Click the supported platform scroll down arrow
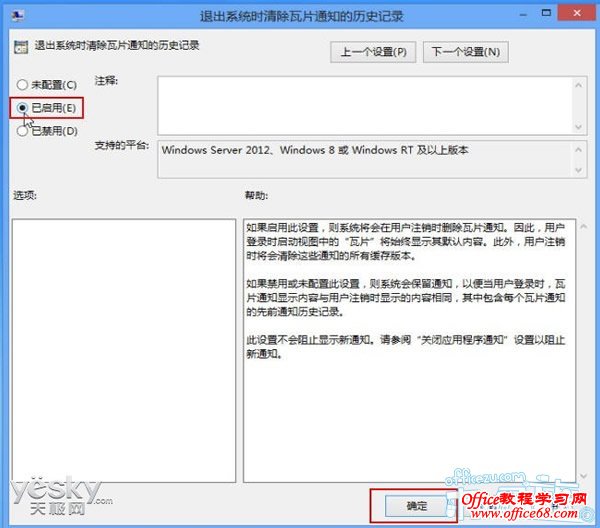 tap(579, 170)
